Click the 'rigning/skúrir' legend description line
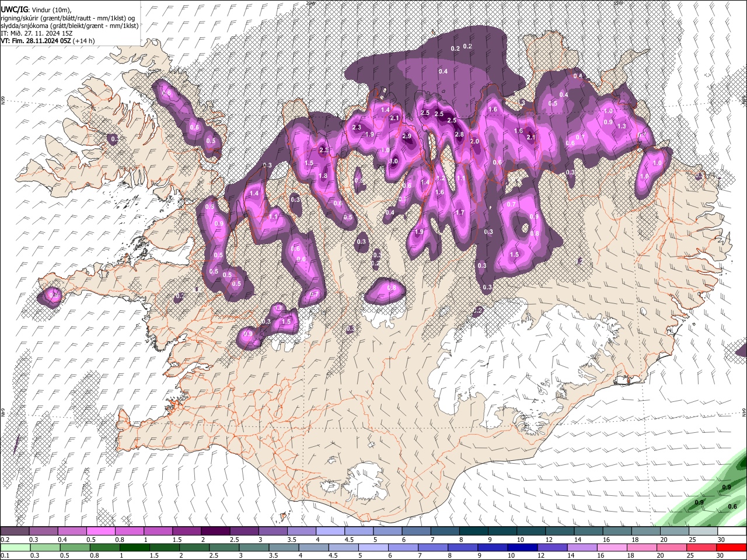This screenshot has width=747, height=560. point(67,18)
